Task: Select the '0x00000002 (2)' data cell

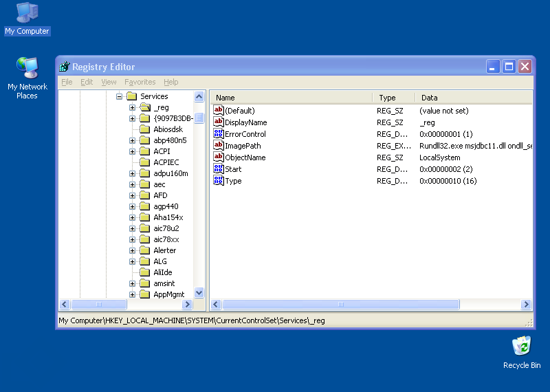Action: coord(445,169)
